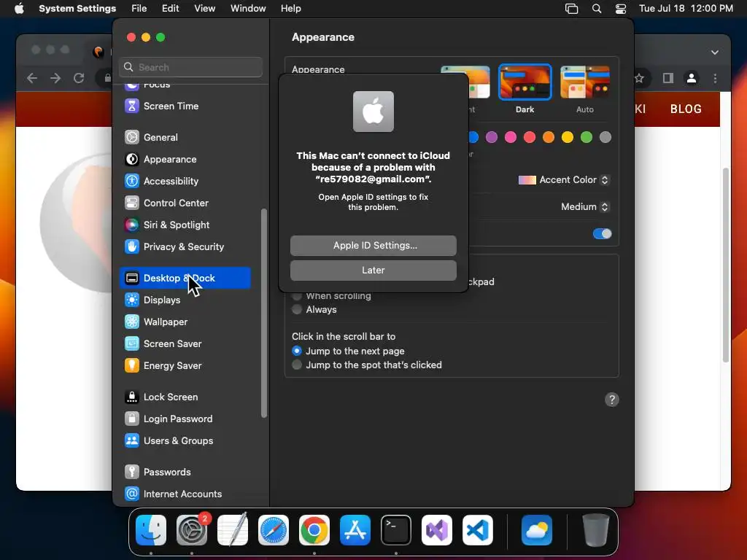Select Passwords in sidebar
The height and width of the screenshot is (560, 747).
point(185,472)
